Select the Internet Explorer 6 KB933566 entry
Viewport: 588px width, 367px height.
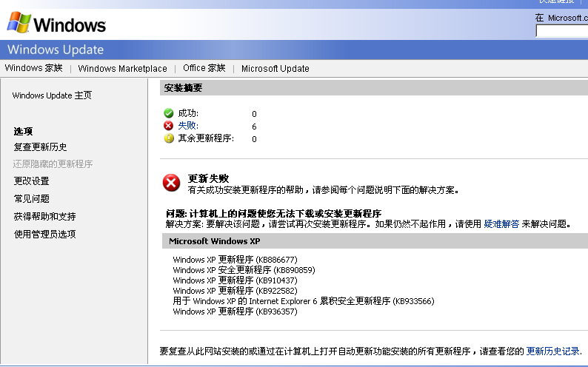[x=304, y=301]
